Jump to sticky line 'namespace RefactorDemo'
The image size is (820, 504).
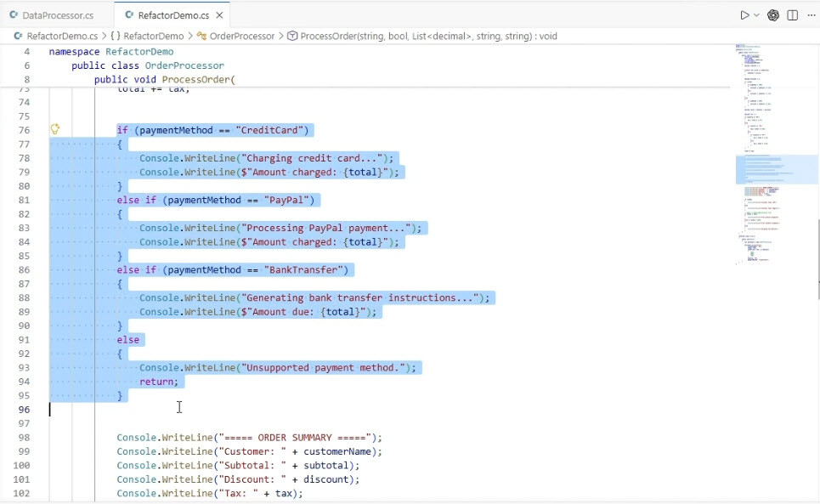pyautogui.click(x=111, y=52)
